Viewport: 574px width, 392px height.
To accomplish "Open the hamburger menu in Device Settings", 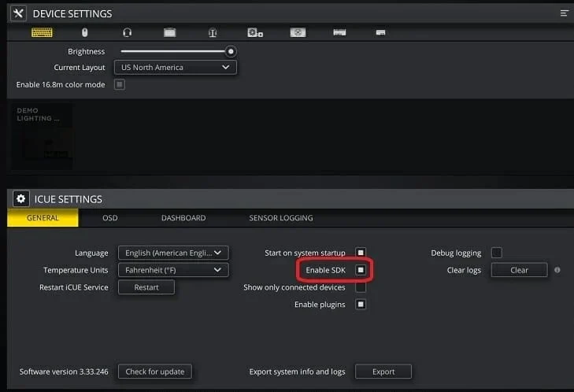I will (564, 13).
